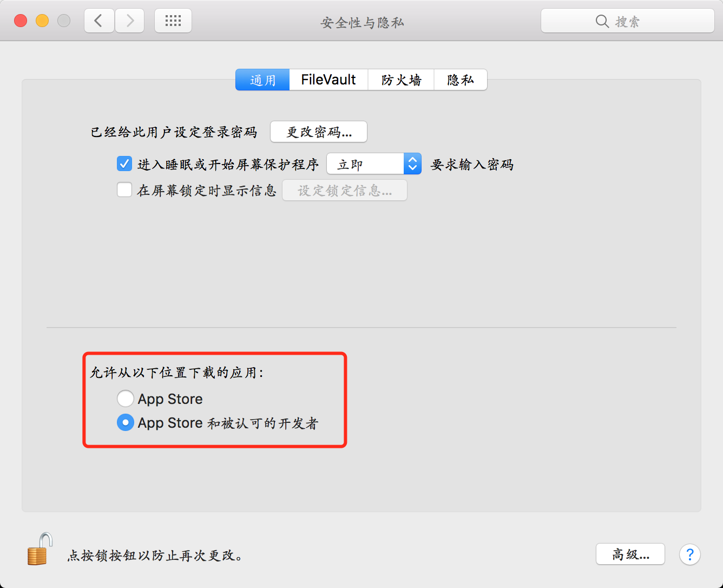This screenshot has width=723, height=588.
Task: Switch to the FileVault tab
Action: [328, 80]
